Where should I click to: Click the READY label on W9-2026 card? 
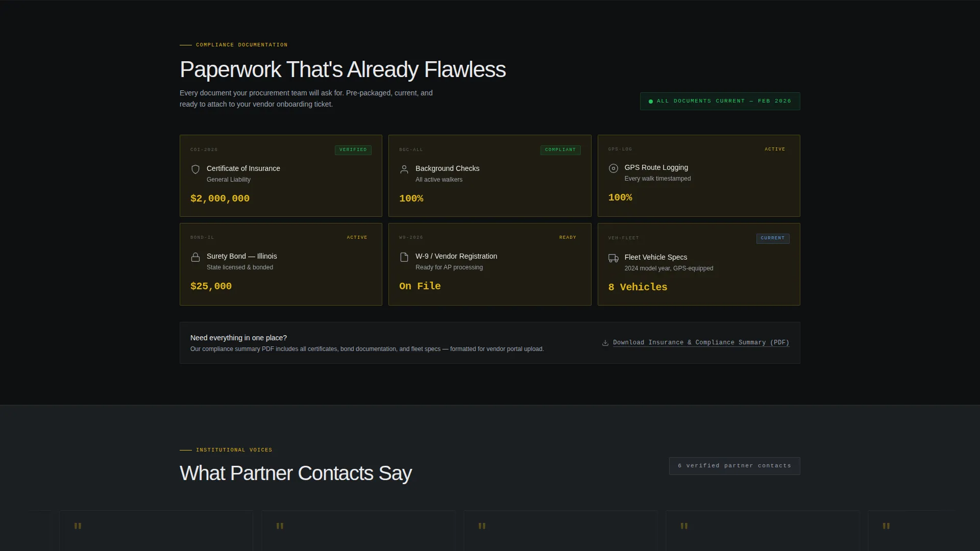(x=568, y=238)
